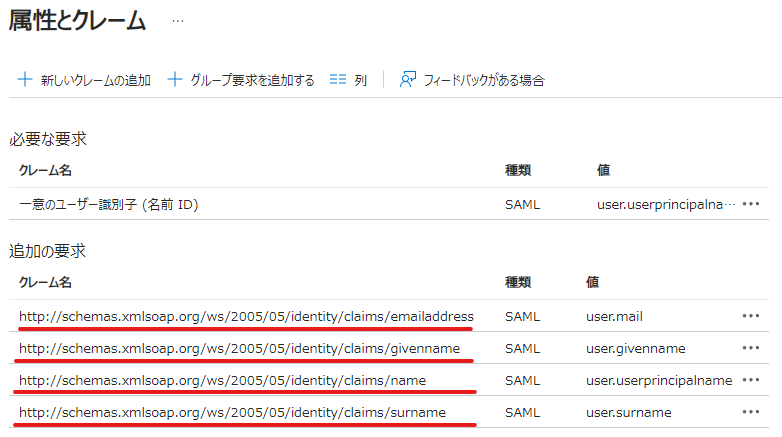782x437 pixels.
Task: Click the user.givenname value
Action: [x=636, y=348]
